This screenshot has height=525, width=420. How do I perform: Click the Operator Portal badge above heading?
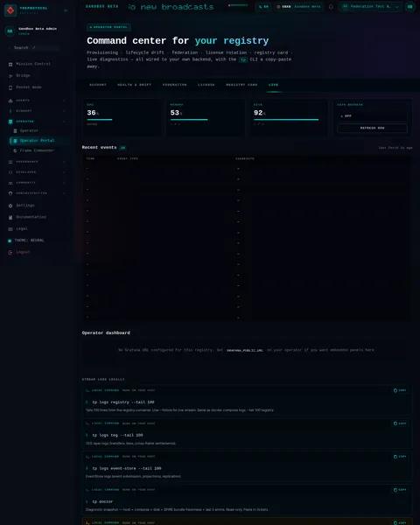click(x=108, y=27)
